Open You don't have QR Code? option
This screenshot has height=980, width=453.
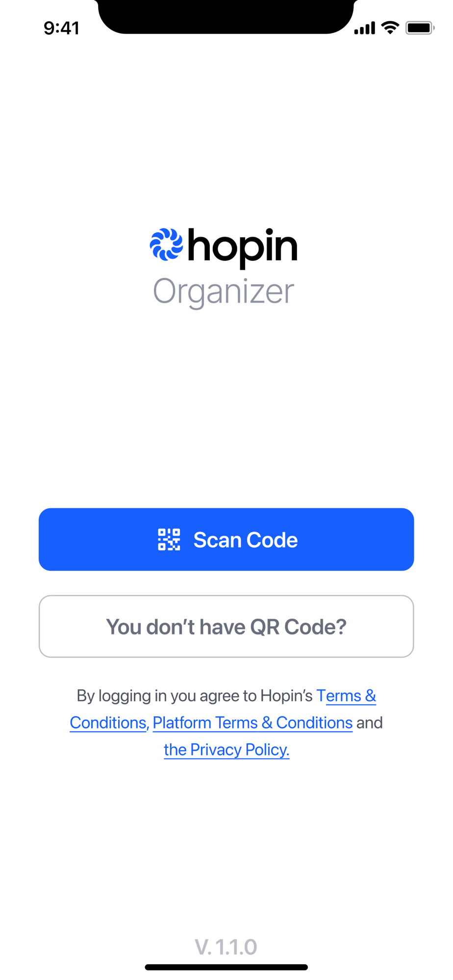tap(226, 626)
